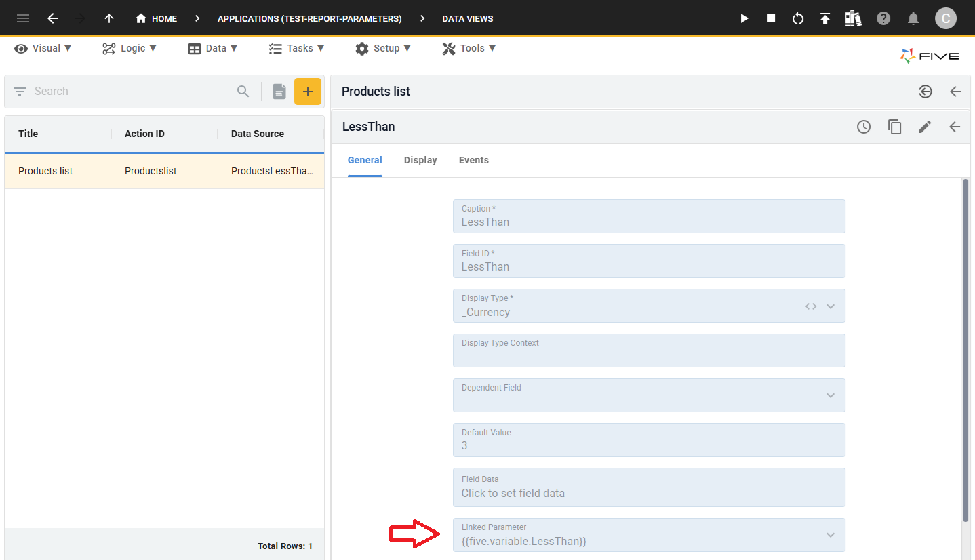Click the help question mark icon
Viewport: 975px width, 560px height.
(883, 18)
